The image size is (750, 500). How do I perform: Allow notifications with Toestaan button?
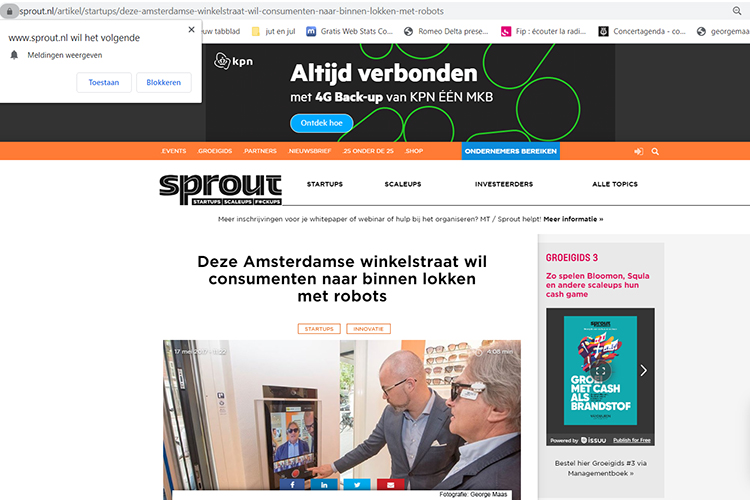point(104,82)
